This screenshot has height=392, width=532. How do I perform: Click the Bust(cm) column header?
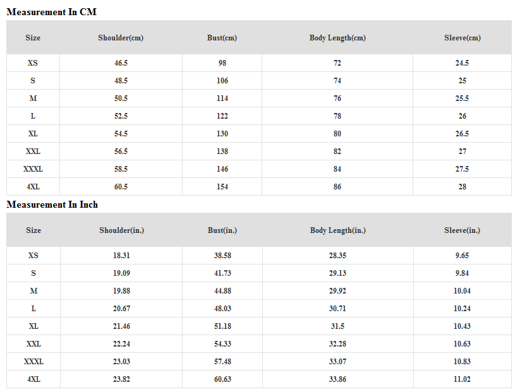point(222,38)
